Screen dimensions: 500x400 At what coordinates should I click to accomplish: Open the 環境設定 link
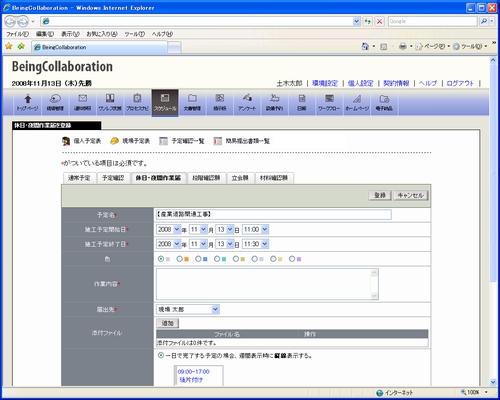click(x=325, y=83)
